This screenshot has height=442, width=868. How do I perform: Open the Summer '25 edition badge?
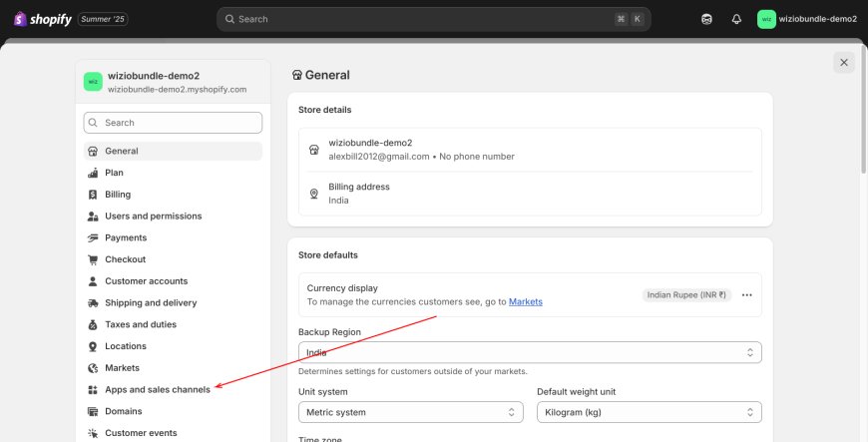coord(103,19)
